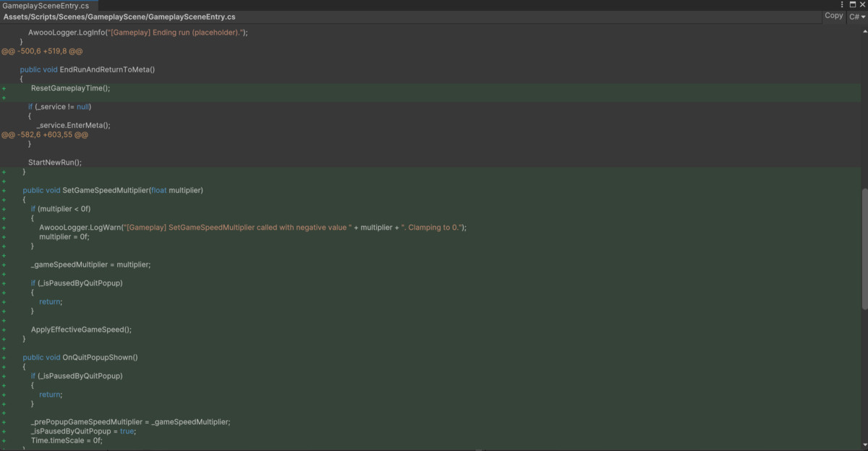Screen dimensions: 868x451
Task: Click the _service.EnterMeta(); line
Action: (74, 125)
